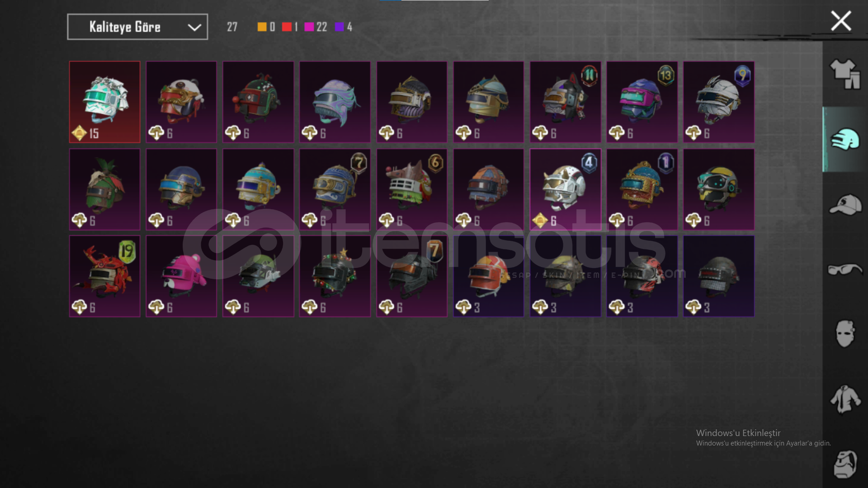Select the Christmas tree decorated helmet
The image size is (868, 488).
(335, 276)
